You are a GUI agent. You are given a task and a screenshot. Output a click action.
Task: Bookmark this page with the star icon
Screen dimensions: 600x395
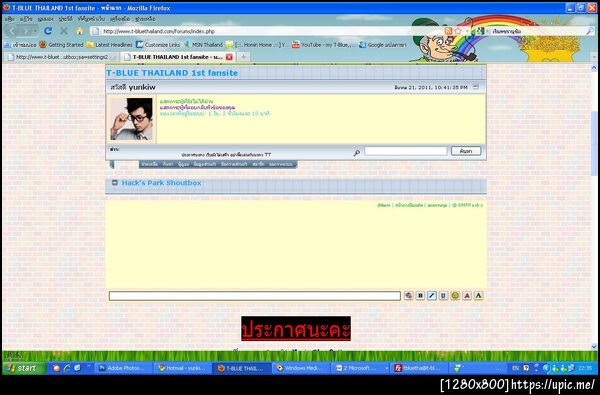point(458,31)
